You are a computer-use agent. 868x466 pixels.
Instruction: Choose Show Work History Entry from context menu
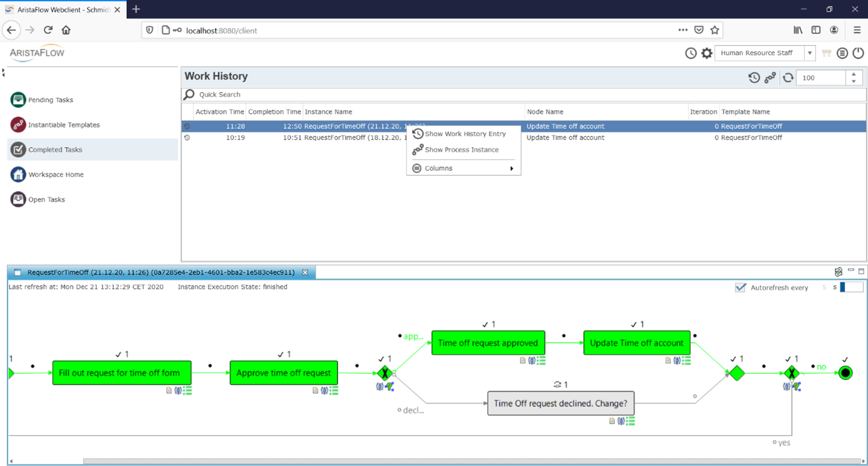coord(463,134)
